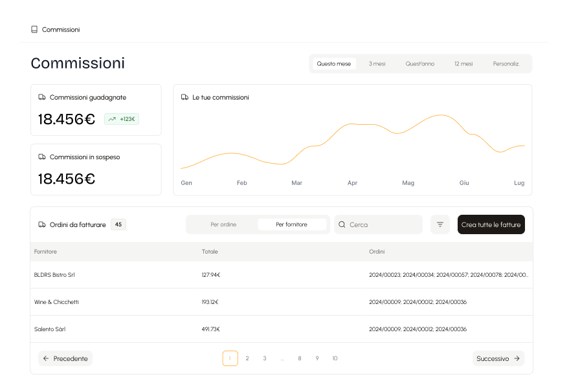Click the Commissioni guadagnate card icon
This screenshot has width=569, height=392.
[43, 97]
